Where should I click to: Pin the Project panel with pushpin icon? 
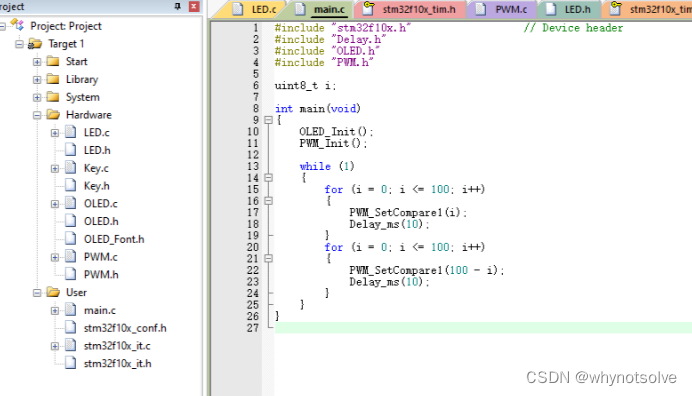click(x=177, y=6)
